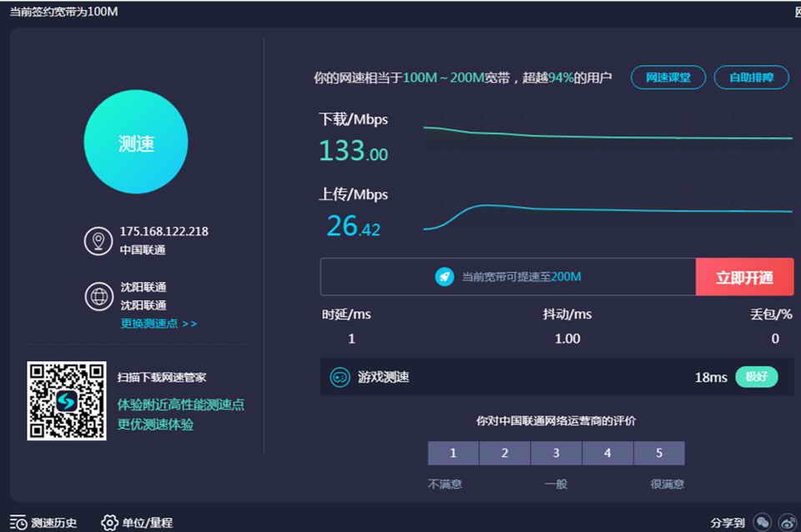801x532 pixels.
Task: Give rating 5 (很满意)
Action: pos(659,453)
